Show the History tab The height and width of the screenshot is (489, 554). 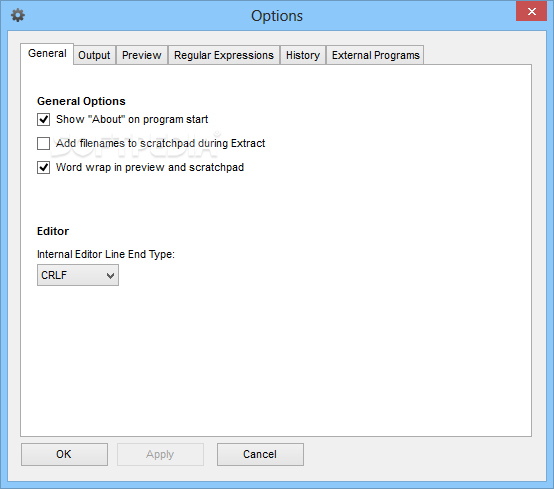click(x=303, y=55)
